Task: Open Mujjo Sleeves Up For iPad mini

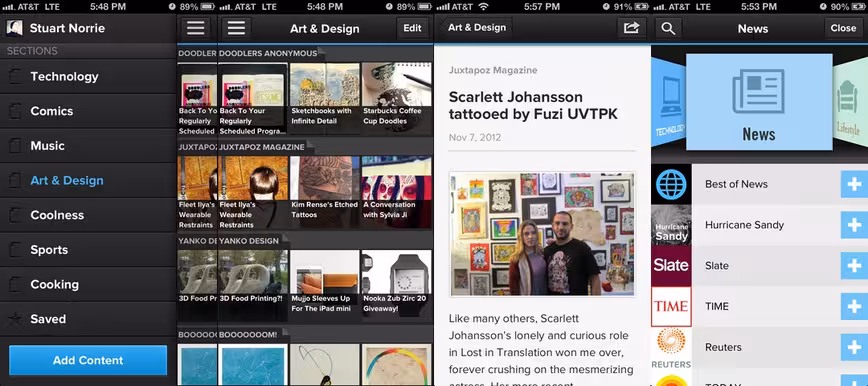Action: coord(324,286)
